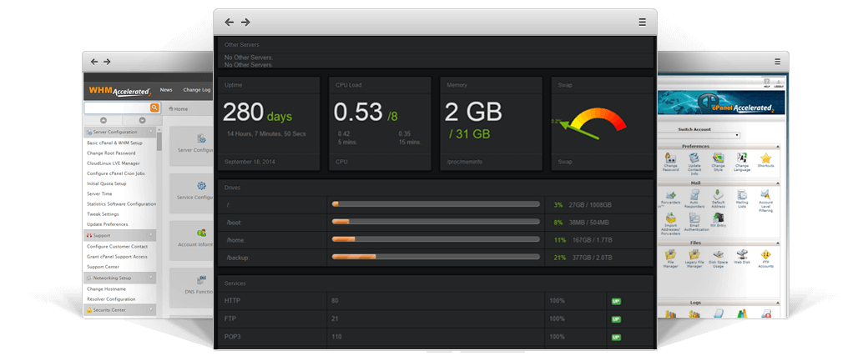Click the WHM sidebar vertical scrollbar
868x361 pixels.
[x=159, y=141]
